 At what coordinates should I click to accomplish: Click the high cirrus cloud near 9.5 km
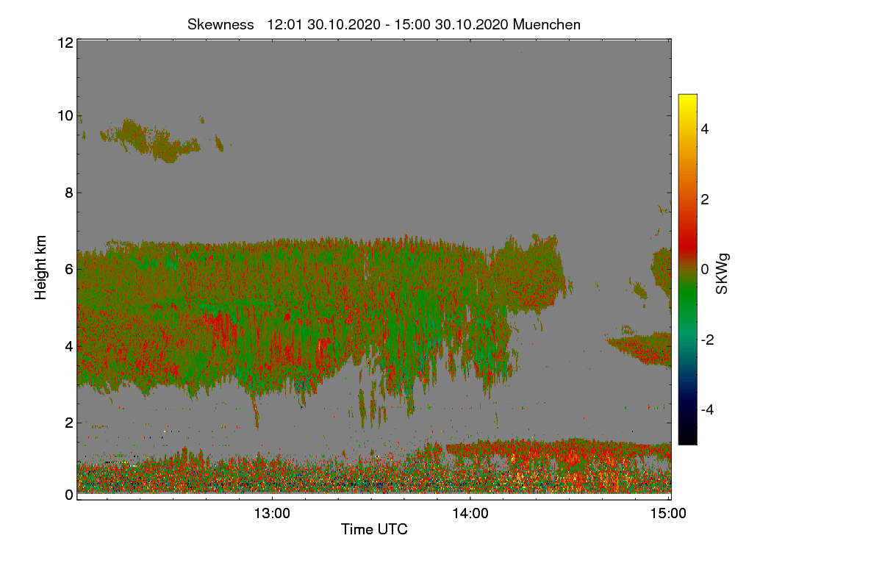pos(151,140)
